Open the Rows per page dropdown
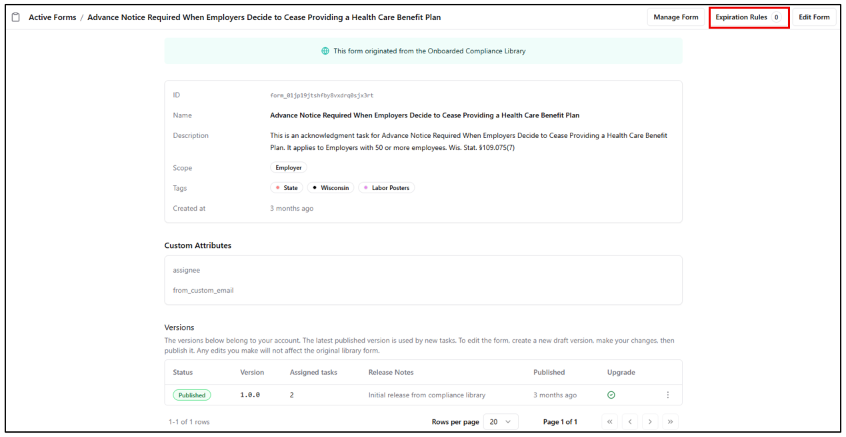Viewport: 846px width, 437px height. 501,422
